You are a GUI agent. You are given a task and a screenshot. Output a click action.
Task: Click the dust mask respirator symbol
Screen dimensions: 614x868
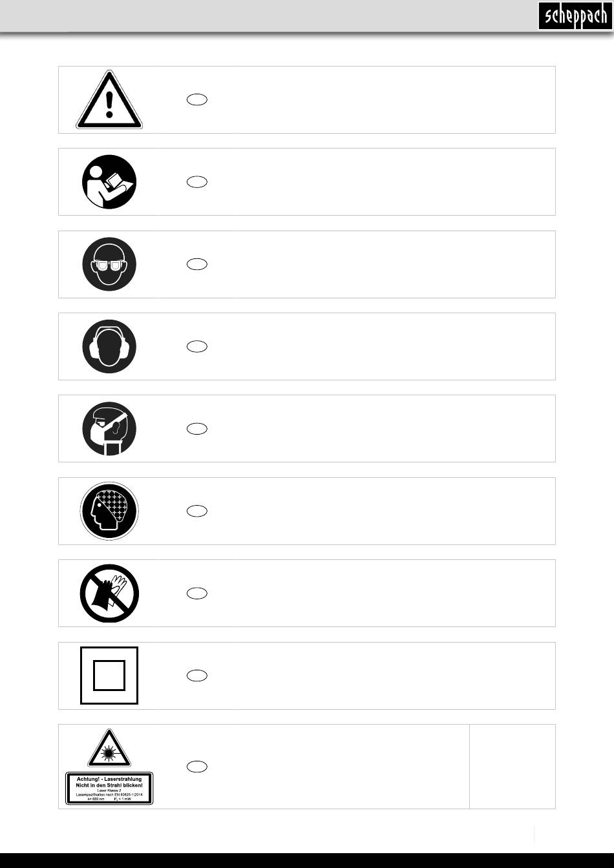tap(109, 428)
